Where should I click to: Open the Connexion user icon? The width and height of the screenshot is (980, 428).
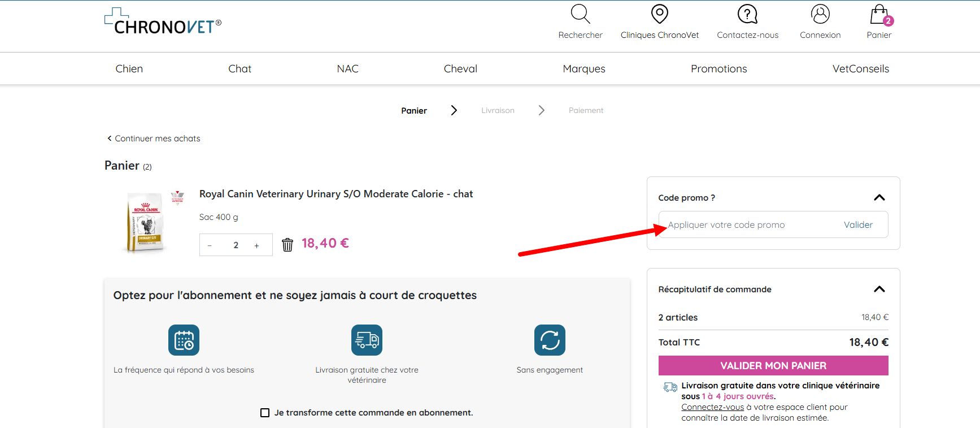820,14
